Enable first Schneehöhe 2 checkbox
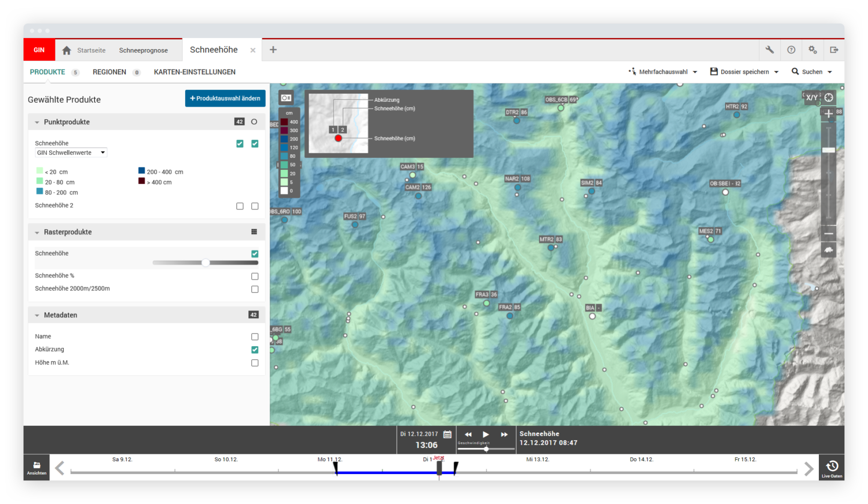Screen dimensions: 868x504 [240, 206]
